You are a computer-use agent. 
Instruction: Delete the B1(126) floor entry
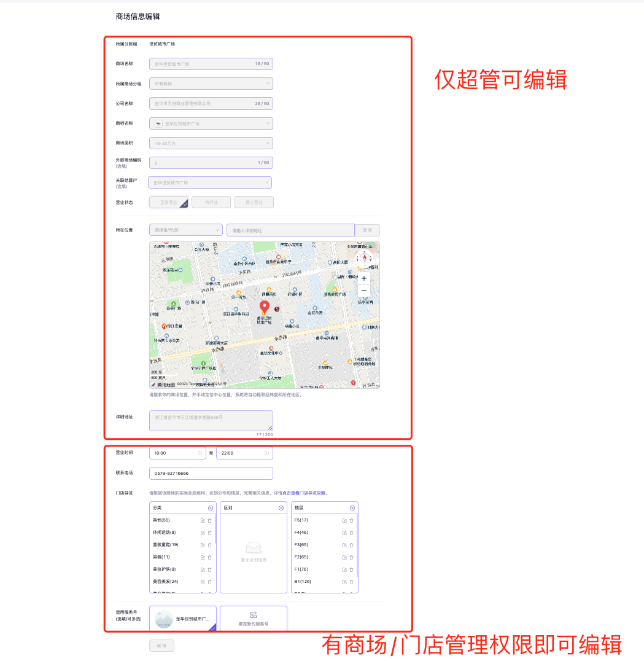[351, 582]
